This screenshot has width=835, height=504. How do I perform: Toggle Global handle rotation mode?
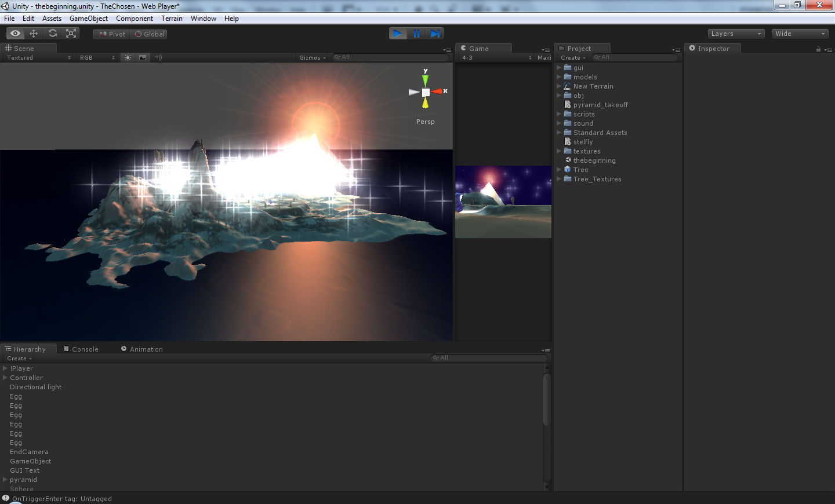coord(150,34)
